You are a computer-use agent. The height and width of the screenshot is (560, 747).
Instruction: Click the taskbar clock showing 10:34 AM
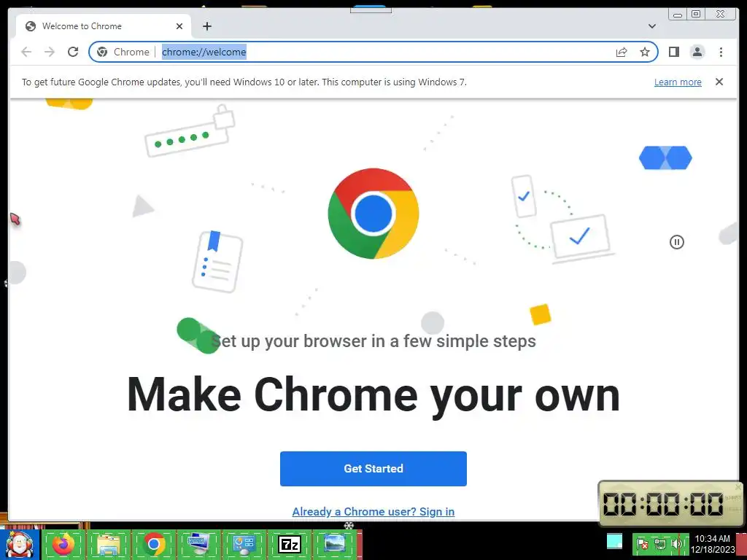(712, 544)
